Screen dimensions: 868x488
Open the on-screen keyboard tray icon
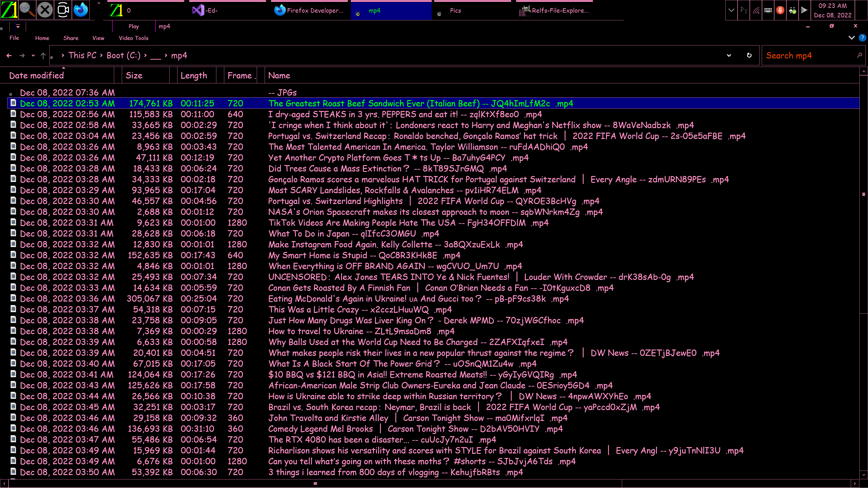pos(768,10)
